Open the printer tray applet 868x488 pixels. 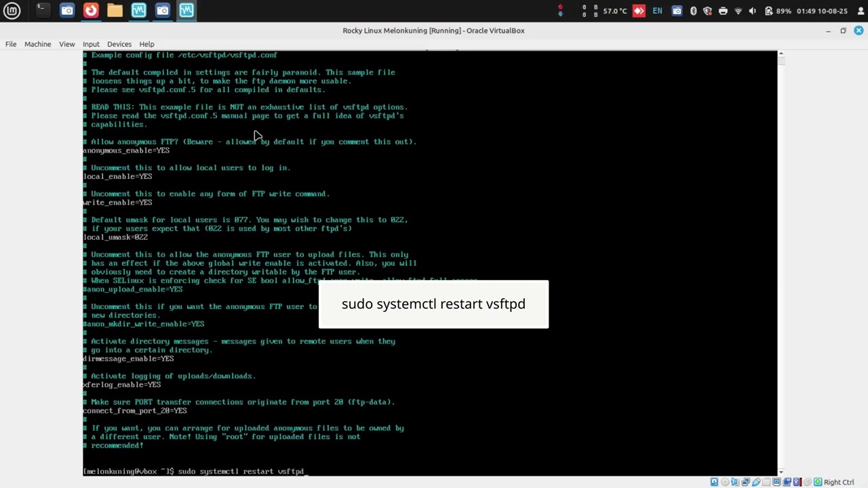(723, 11)
